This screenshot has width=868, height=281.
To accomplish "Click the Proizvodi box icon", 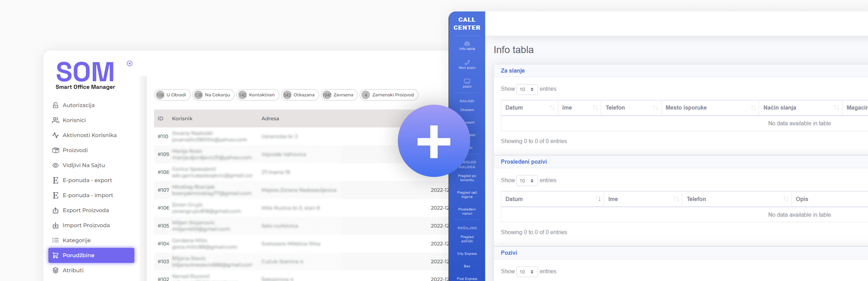I will tap(56, 150).
